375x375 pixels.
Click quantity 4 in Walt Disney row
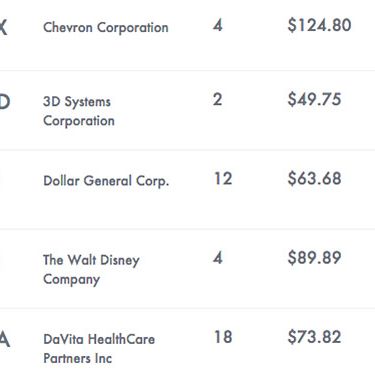click(x=218, y=258)
